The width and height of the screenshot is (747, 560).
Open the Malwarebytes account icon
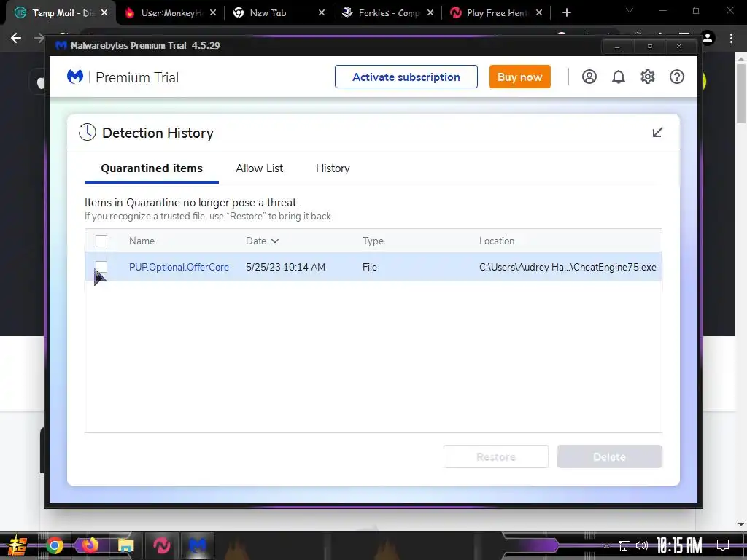point(589,77)
